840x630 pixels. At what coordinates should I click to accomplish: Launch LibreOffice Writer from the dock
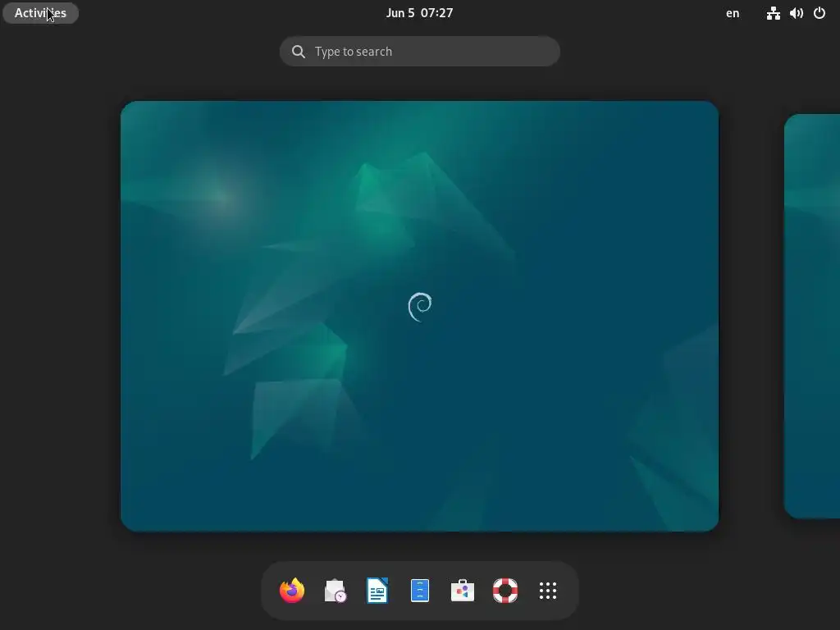377,591
